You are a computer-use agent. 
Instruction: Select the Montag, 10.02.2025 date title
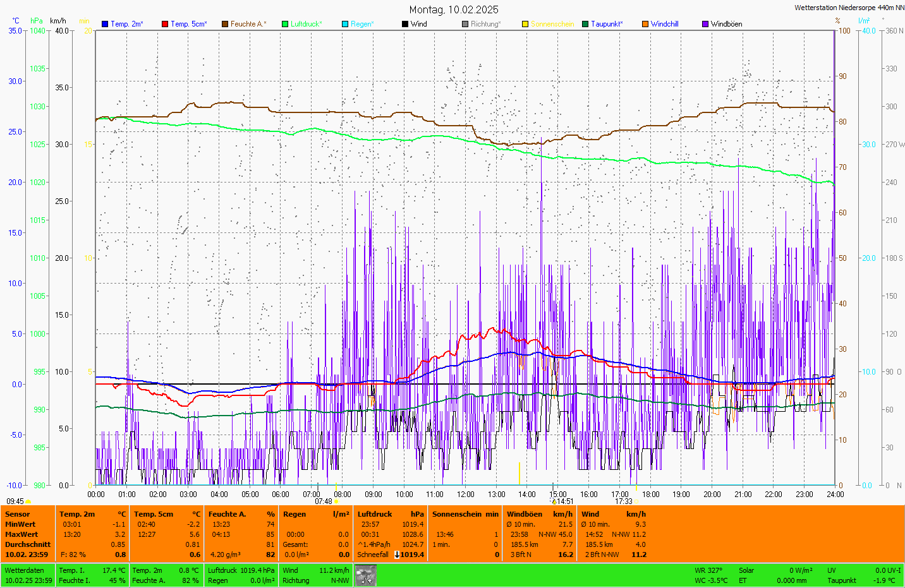pos(453,9)
